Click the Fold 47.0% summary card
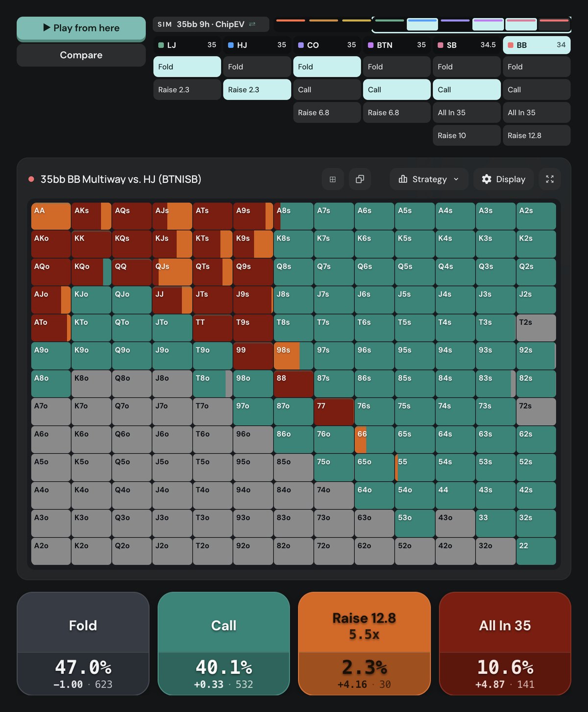The image size is (588, 712). (83, 643)
